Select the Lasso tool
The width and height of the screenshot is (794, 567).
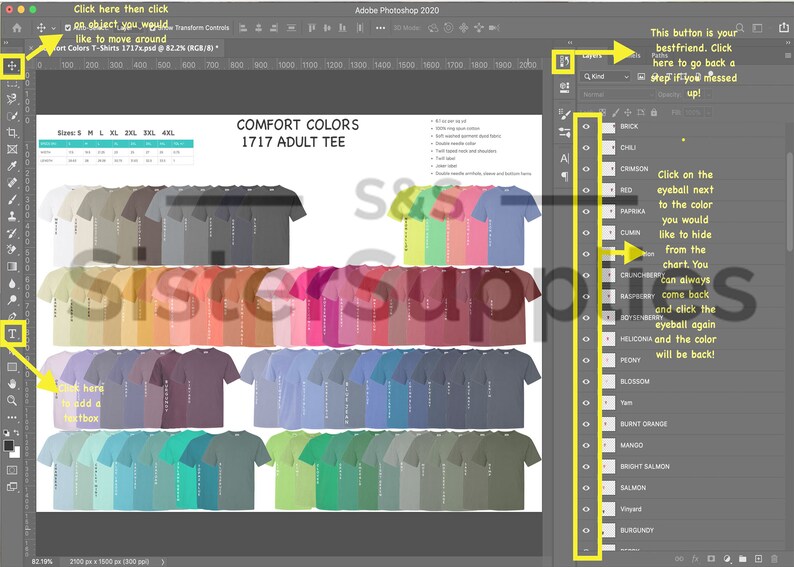coord(12,99)
